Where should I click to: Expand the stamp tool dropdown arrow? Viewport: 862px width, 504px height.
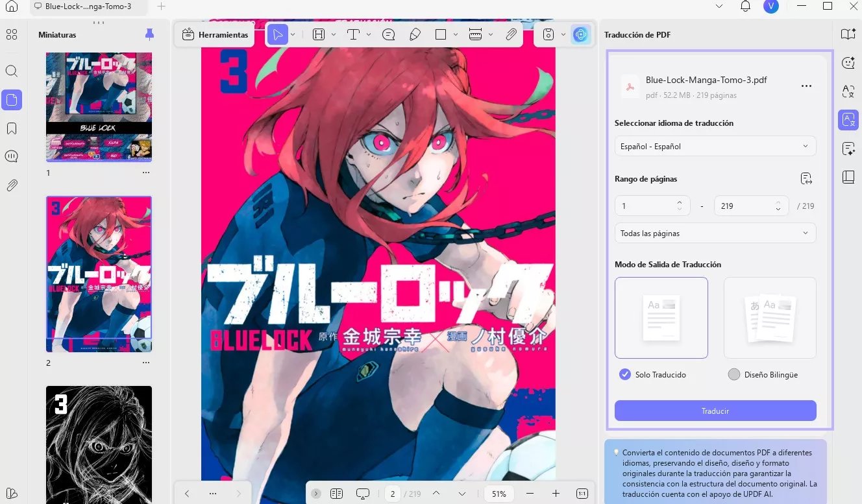click(x=563, y=34)
